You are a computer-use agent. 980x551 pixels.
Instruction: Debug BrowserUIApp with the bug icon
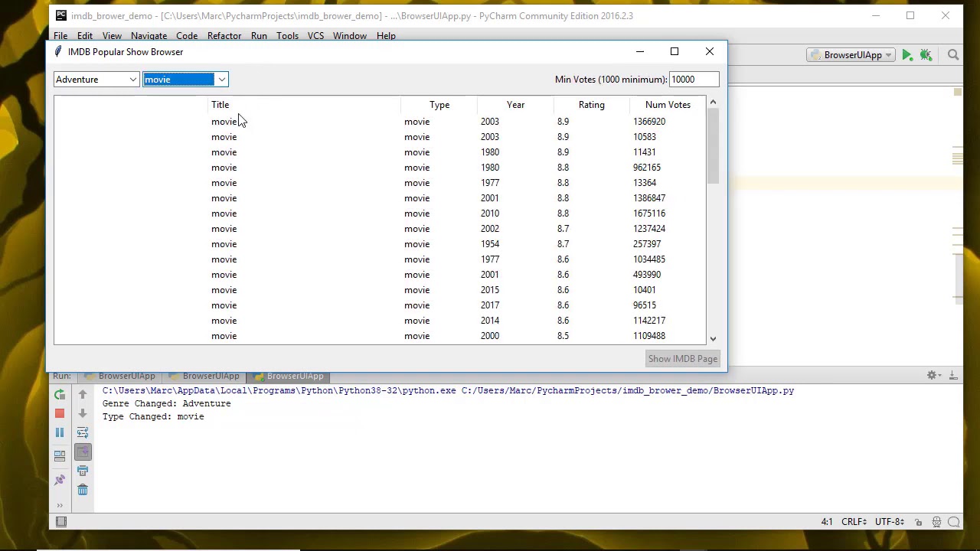pos(926,55)
